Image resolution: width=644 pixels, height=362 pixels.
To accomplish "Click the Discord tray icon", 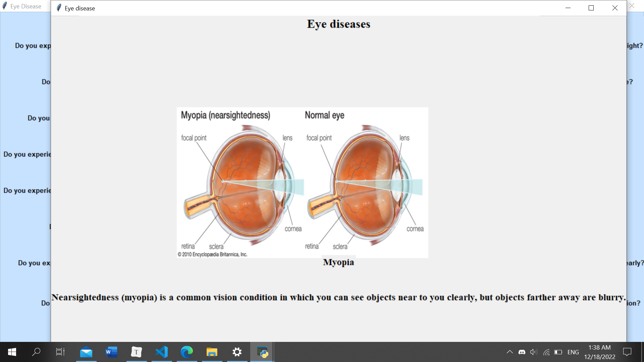I will (x=522, y=352).
